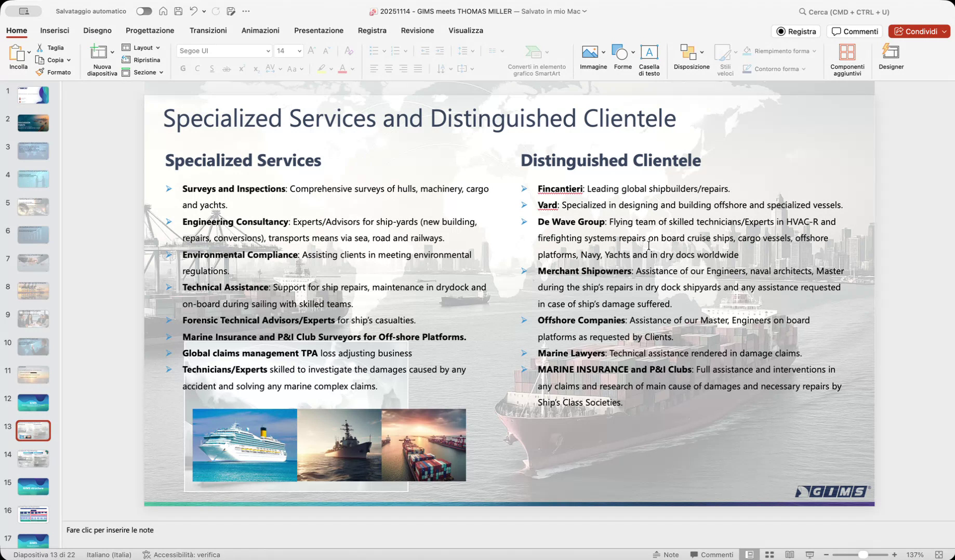Switch to slide sorter grid view
The image size is (955, 560).
point(770,555)
